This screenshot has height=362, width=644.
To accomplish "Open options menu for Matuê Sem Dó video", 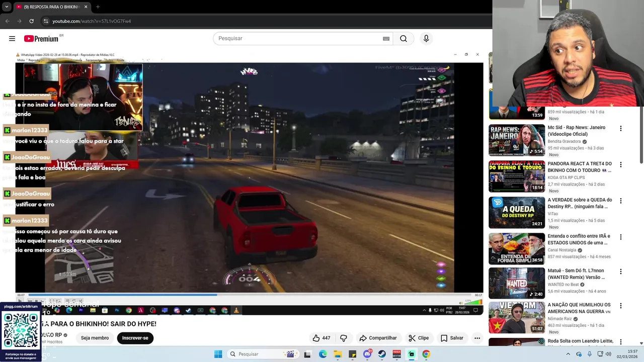I will click(620, 271).
